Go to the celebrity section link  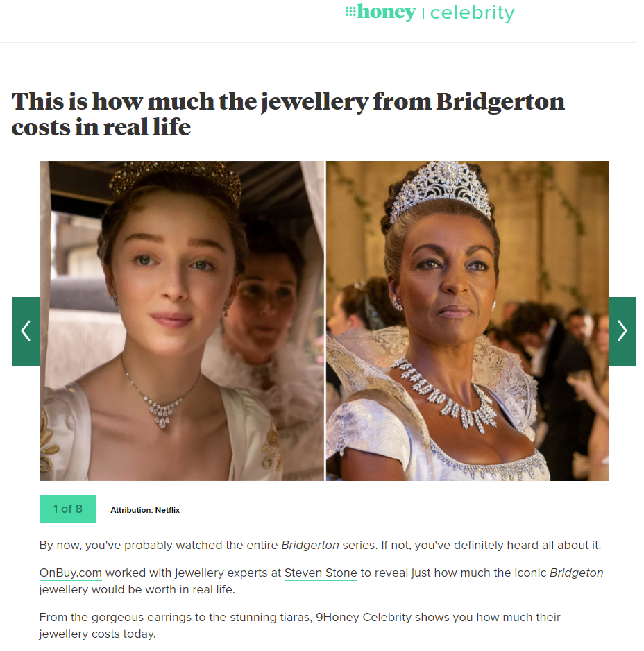472,13
